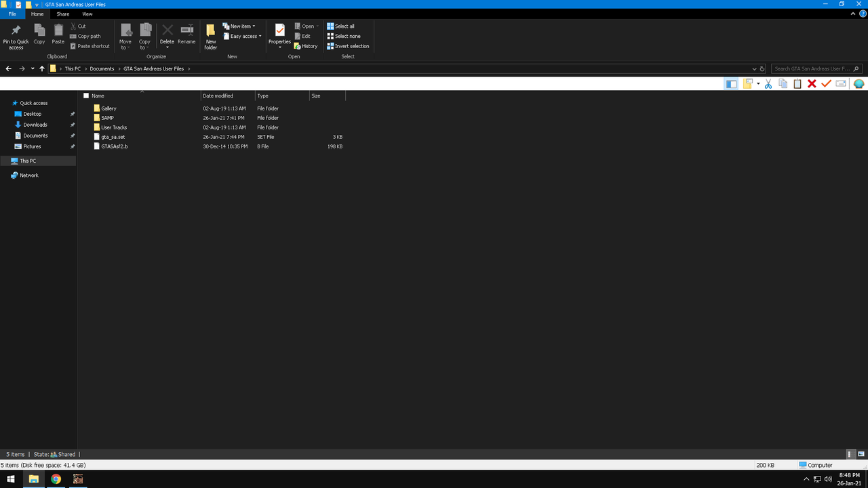Click the Refresh icon beside address bar
Image resolution: width=868 pixels, height=488 pixels.
coord(762,68)
